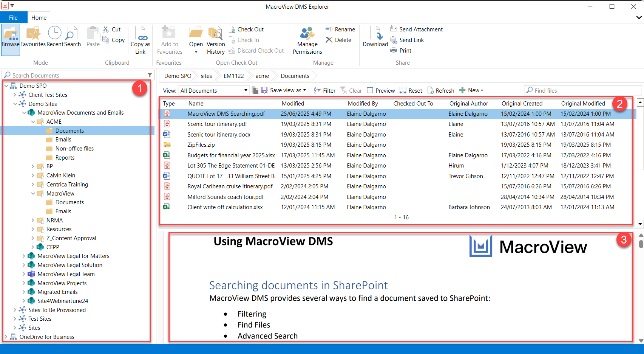Sort by Original Author column header
This screenshot has width=644, height=354.
tap(469, 103)
